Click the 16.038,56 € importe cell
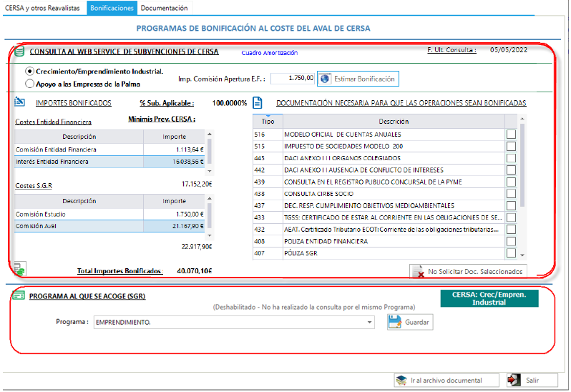 click(174, 162)
